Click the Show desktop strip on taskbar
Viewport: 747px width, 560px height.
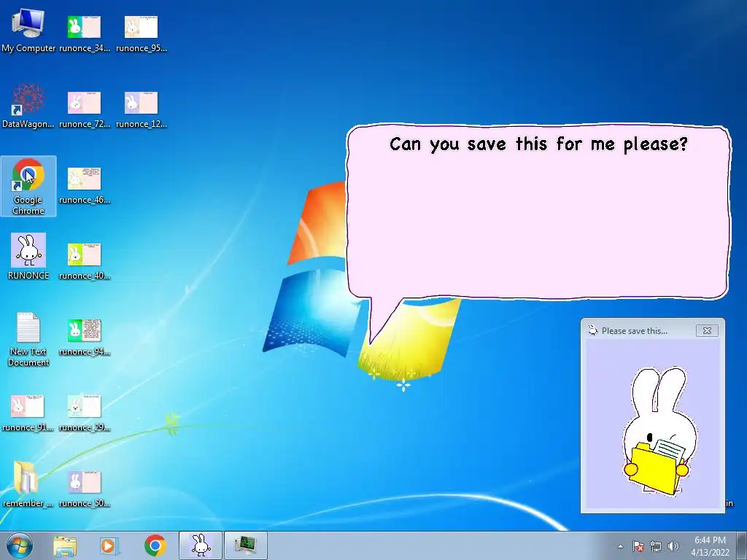point(742,545)
